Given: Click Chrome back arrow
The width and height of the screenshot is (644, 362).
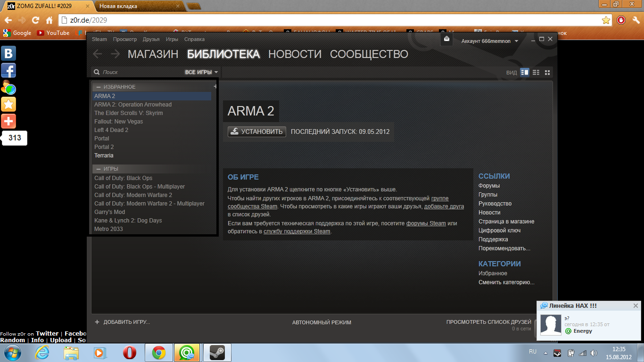Looking at the screenshot, I should pos(8,20).
